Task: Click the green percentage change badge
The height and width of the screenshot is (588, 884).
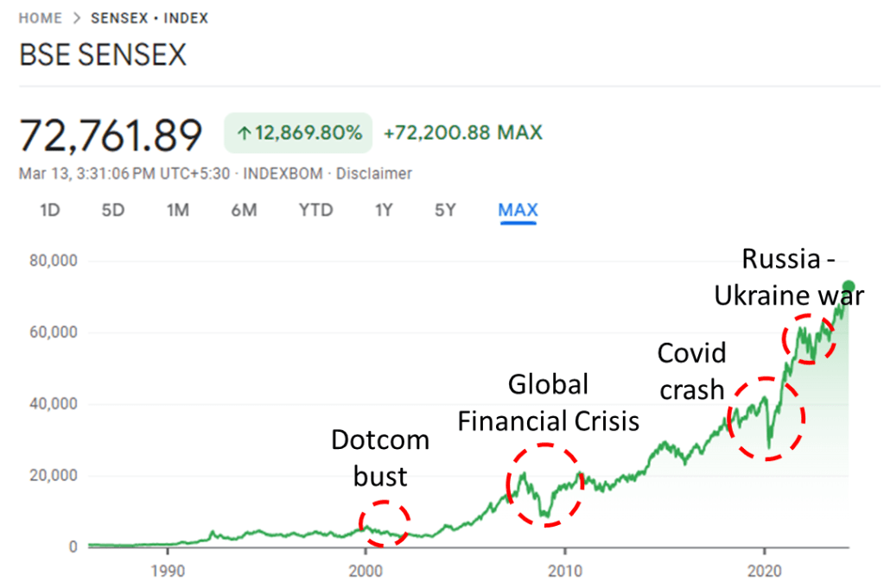Action: pos(298,133)
